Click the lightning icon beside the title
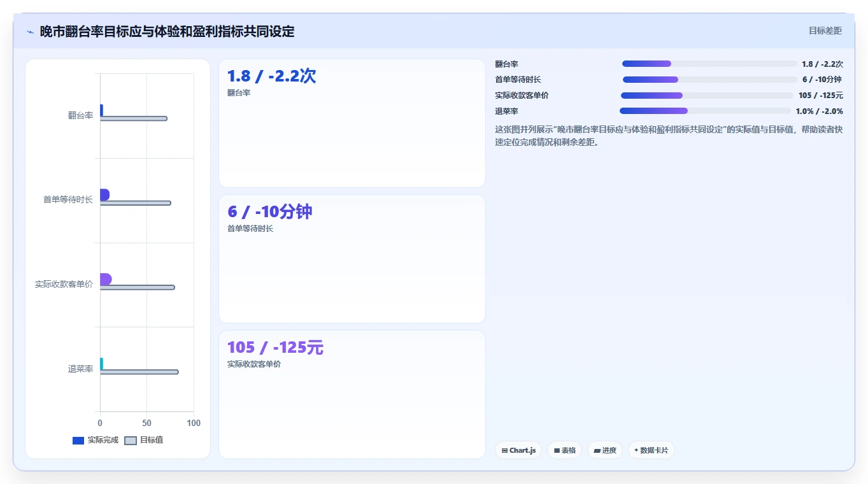Image resolution: width=868 pixels, height=484 pixels. point(31,31)
